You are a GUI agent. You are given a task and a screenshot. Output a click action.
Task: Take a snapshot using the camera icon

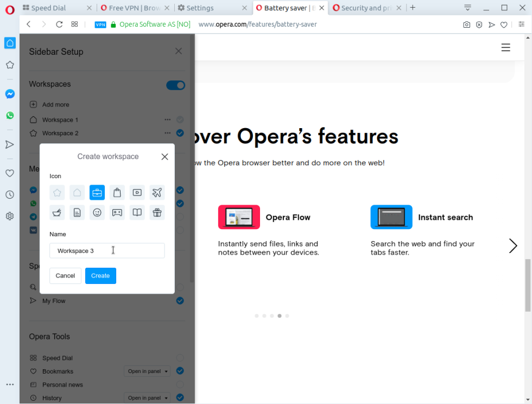466,24
